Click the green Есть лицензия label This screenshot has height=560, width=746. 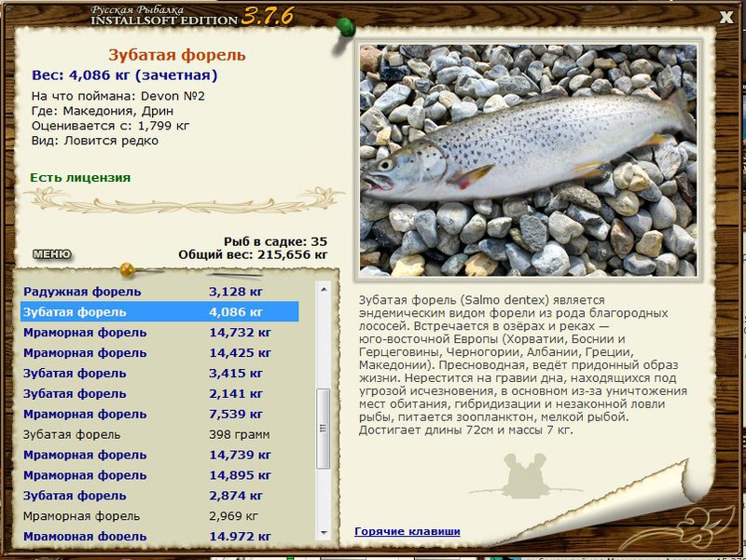click(x=80, y=178)
